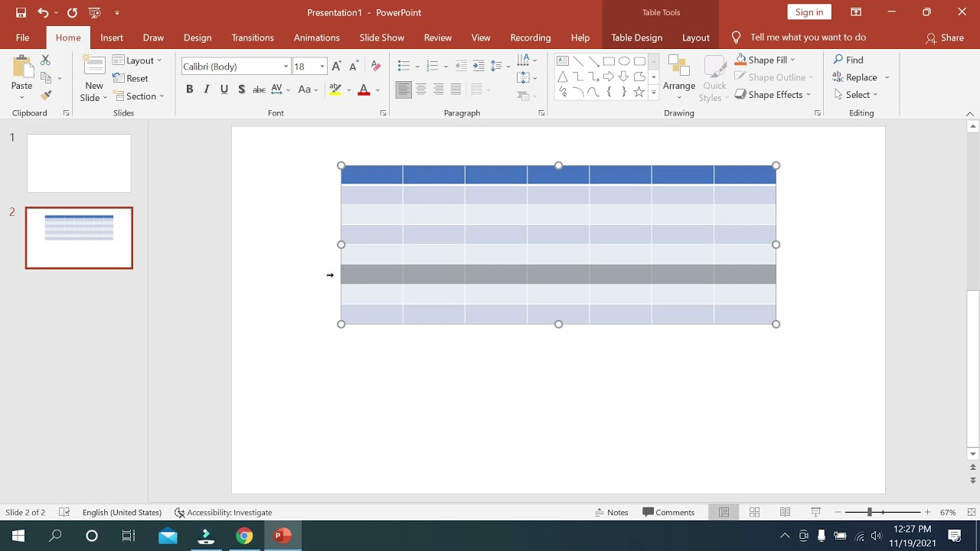Click Quick Styles gallery button
This screenshot has height=551, width=980.
(x=714, y=78)
